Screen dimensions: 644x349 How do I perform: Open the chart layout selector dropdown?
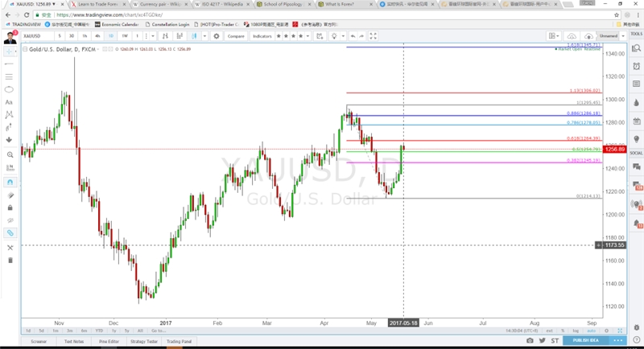pos(554,36)
